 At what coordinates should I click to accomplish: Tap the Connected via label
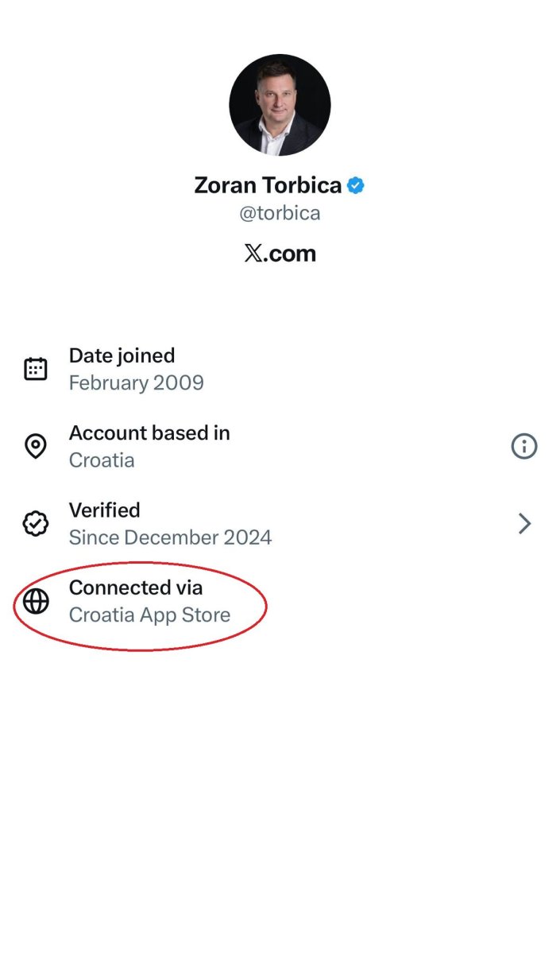pyautogui.click(x=136, y=588)
